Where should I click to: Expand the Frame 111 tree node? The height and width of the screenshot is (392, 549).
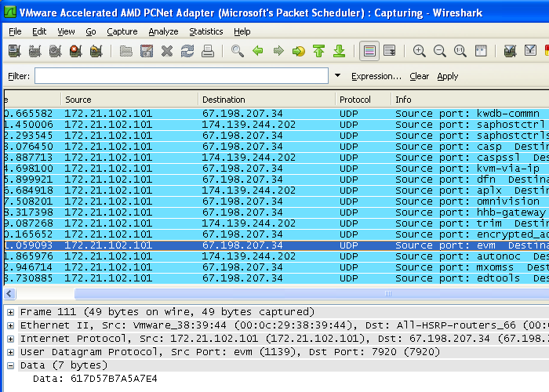click(10, 312)
